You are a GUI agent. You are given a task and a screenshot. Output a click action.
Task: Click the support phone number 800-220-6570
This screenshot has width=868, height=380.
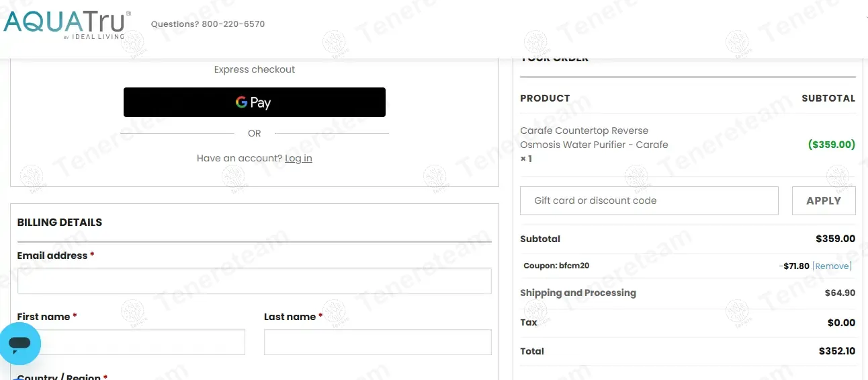[x=233, y=24]
